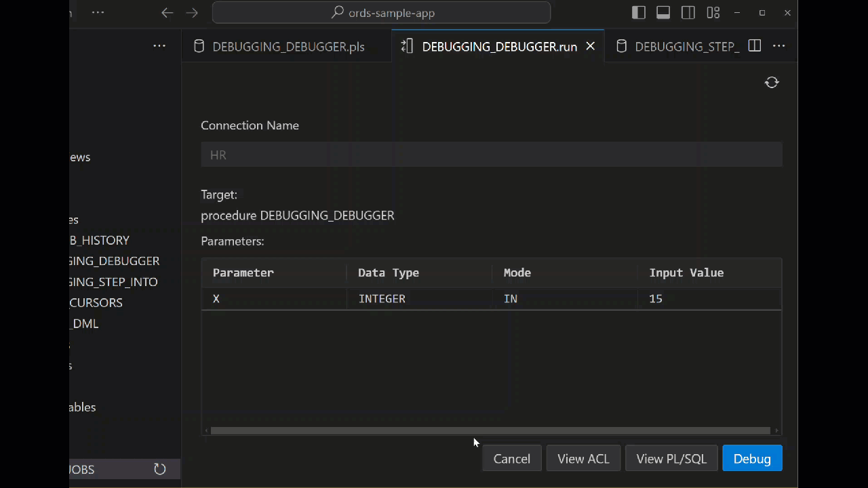Open the sidebar panel more actions menu
Screen dimensions: 868x488
pos(159,46)
